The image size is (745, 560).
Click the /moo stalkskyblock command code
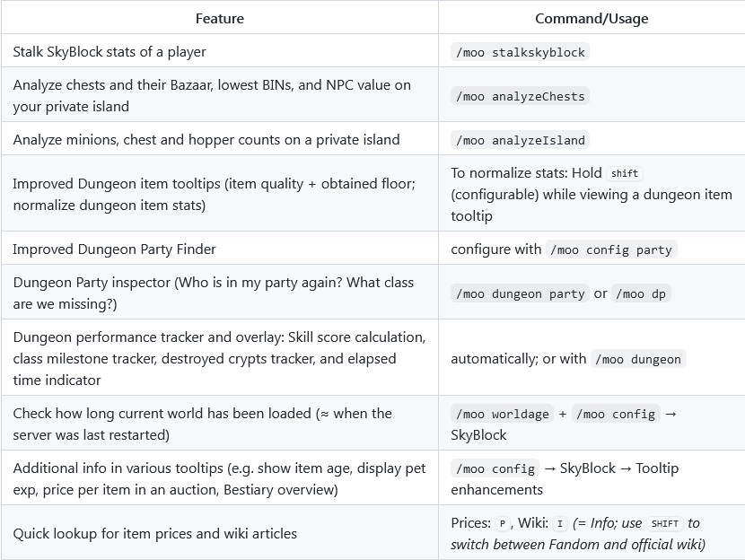point(521,52)
